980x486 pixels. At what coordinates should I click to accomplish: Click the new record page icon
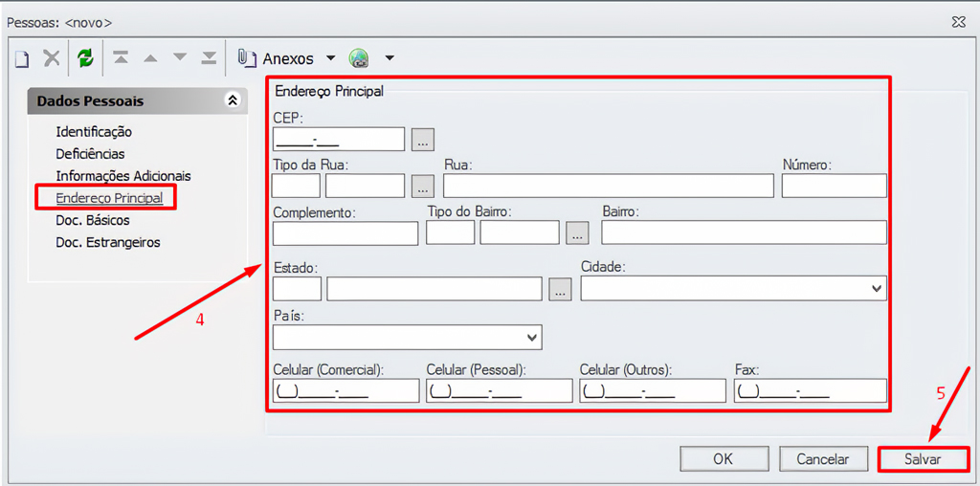[x=22, y=58]
